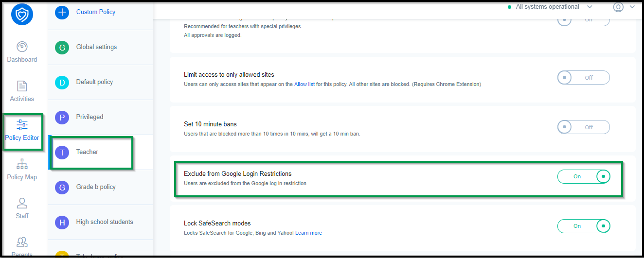Select Grade b policy
Image resolution: width=644 pixels, height=258 pixels.
[x=101, y=187]
